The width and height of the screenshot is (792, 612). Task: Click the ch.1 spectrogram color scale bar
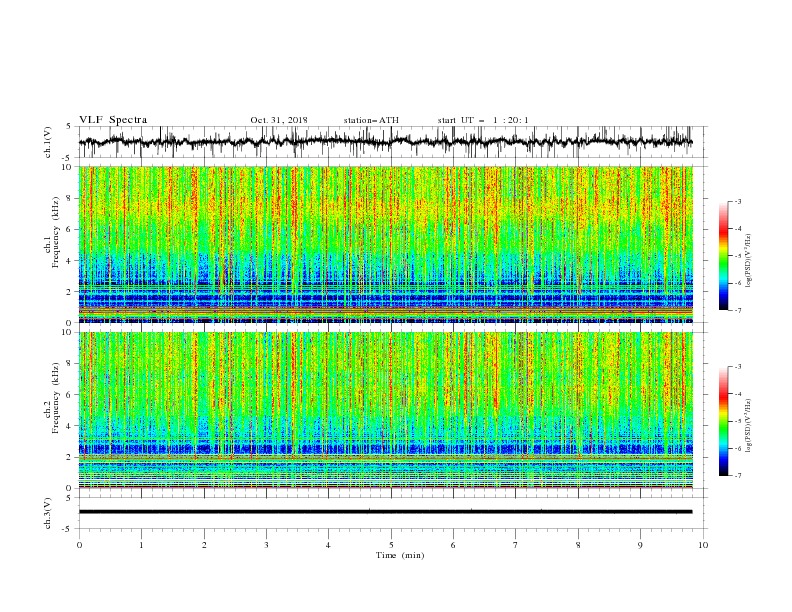coord(723,256)
